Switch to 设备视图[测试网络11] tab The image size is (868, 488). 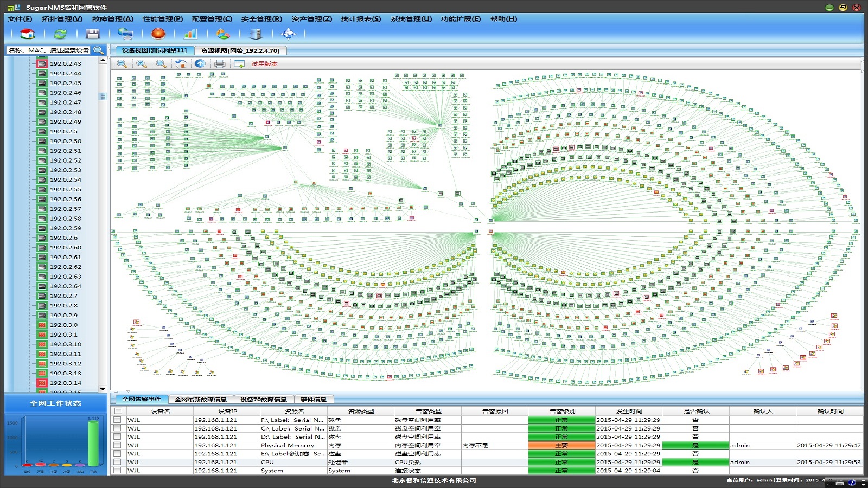(154, 50)
